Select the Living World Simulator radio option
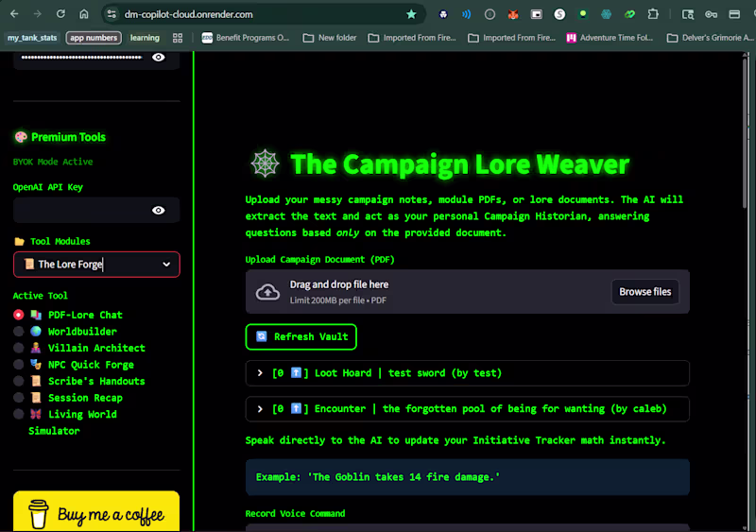This screenshot has height=532, width=756. coord(18,414)
